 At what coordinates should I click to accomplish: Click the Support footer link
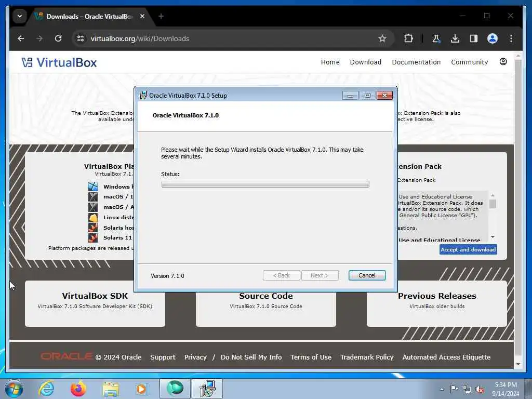coord(163,357)
